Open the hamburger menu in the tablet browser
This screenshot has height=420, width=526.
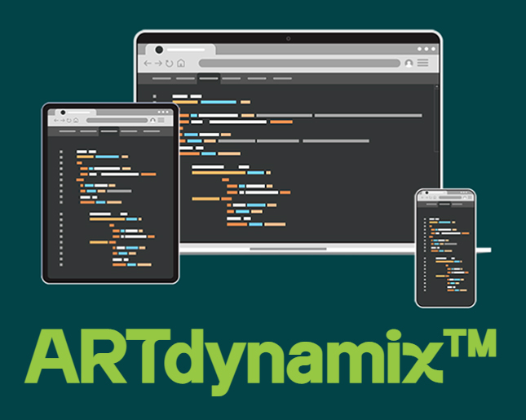161,120
